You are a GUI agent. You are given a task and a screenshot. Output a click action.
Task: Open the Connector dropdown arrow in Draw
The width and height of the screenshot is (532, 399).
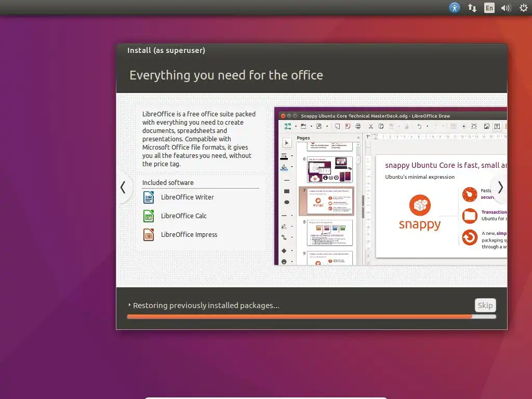click(x=292, y=237)
